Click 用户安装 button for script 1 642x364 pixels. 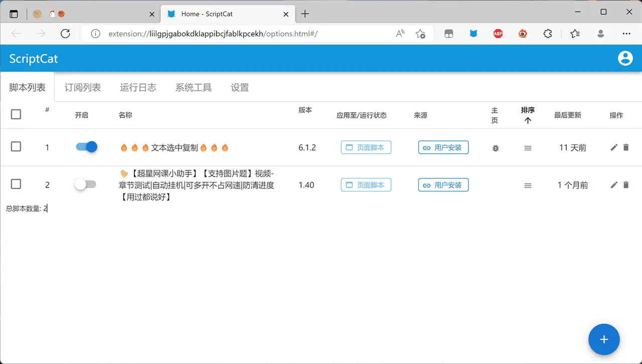(x=443, y=147)
